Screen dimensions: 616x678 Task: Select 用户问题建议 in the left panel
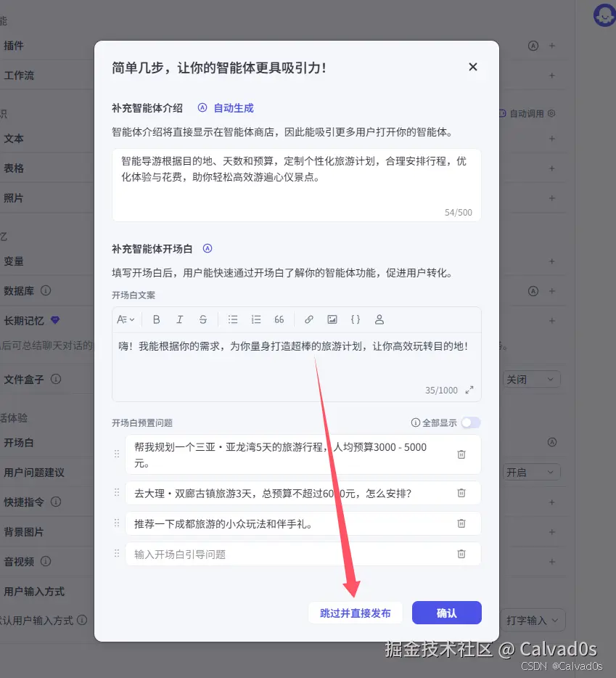click(x=33, y=473)
